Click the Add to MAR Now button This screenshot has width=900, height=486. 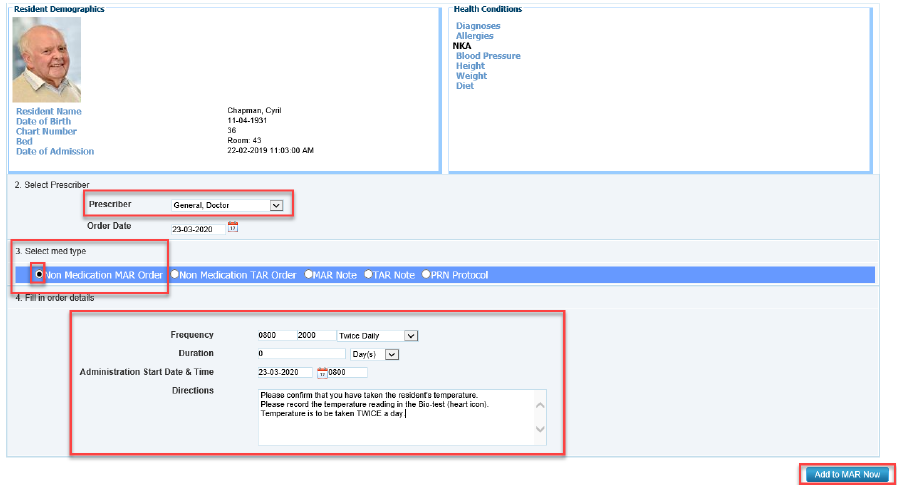point(846,474)
